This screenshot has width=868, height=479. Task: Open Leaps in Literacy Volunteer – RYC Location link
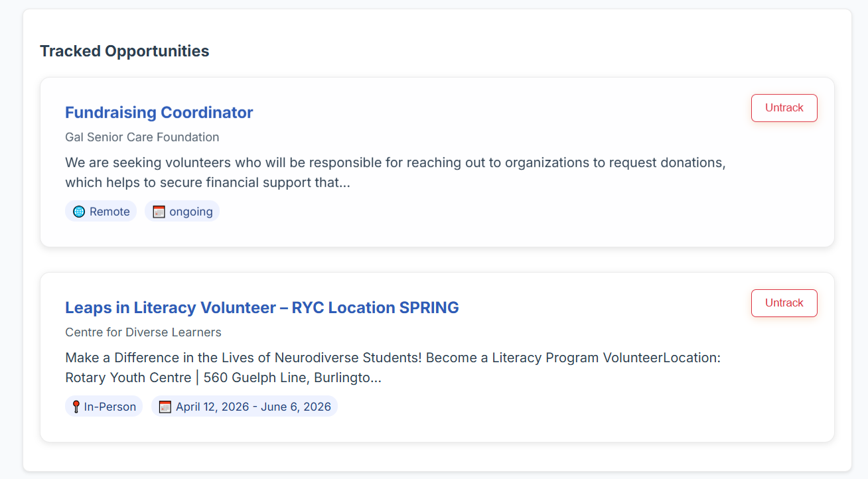tap(261, 308)
